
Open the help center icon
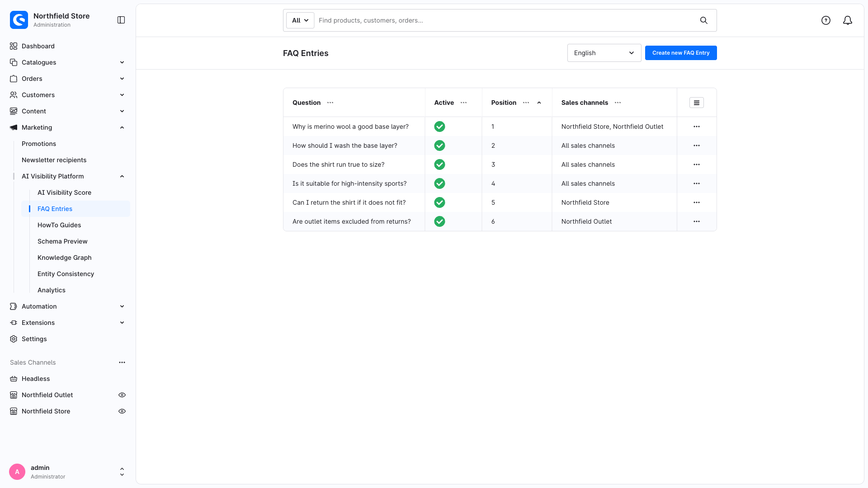826,20
